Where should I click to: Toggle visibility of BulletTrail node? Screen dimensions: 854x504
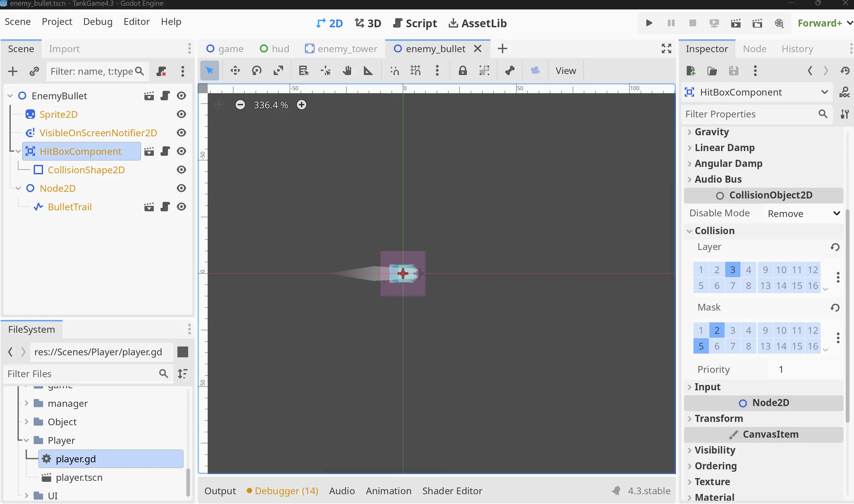(x=181, y=207)
